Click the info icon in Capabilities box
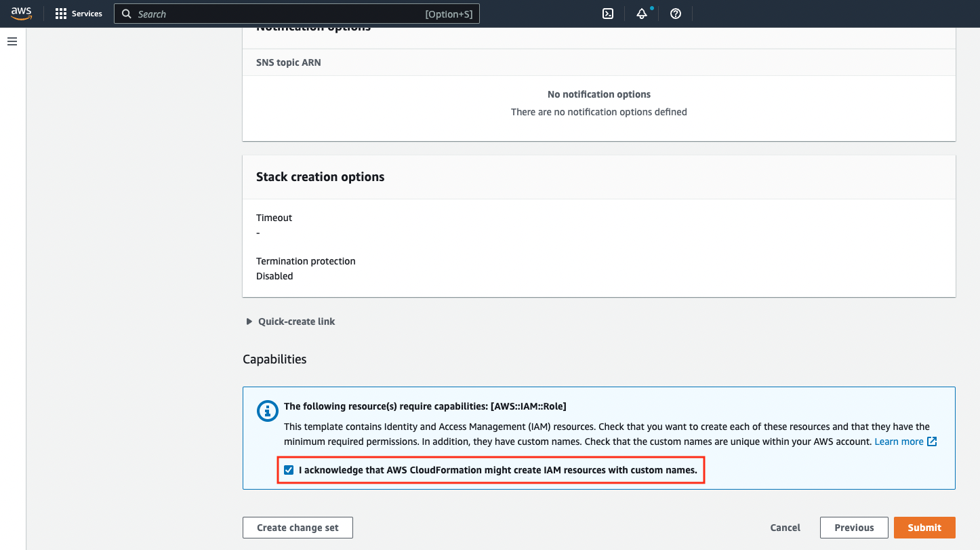 pyautogui.click(x=268, y=411)
